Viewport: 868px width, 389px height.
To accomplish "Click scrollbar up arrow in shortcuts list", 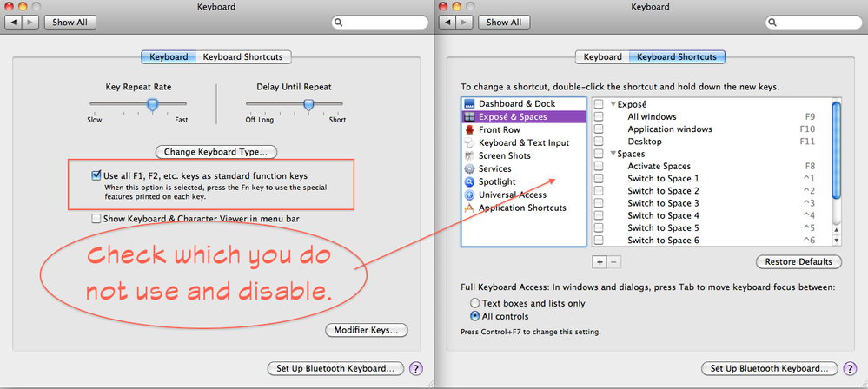I will click(x=837, y=229).
